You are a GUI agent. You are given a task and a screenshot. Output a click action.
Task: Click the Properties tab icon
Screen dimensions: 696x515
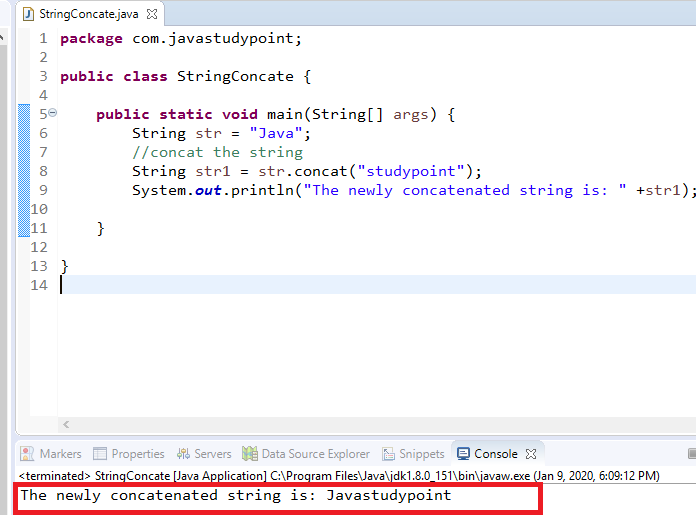tap(100, 454)
